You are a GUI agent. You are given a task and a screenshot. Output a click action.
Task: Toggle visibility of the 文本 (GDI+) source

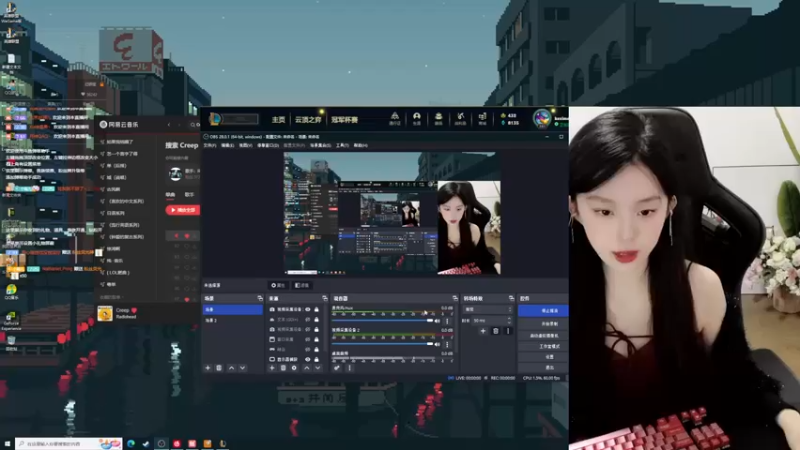point(308,319)
